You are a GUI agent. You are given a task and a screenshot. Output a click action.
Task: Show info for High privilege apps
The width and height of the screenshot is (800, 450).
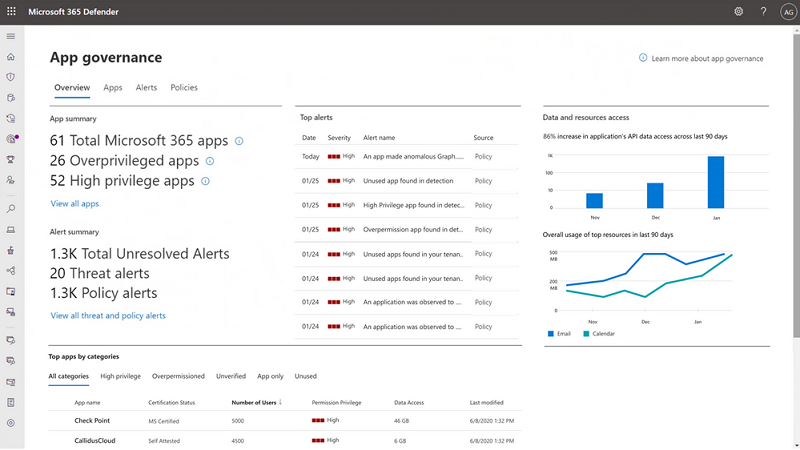point(205,181)
